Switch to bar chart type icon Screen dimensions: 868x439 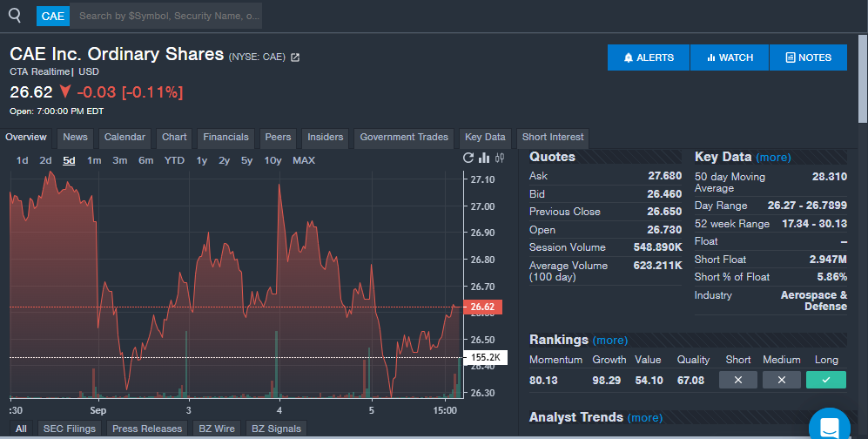(x=484, y=158)
